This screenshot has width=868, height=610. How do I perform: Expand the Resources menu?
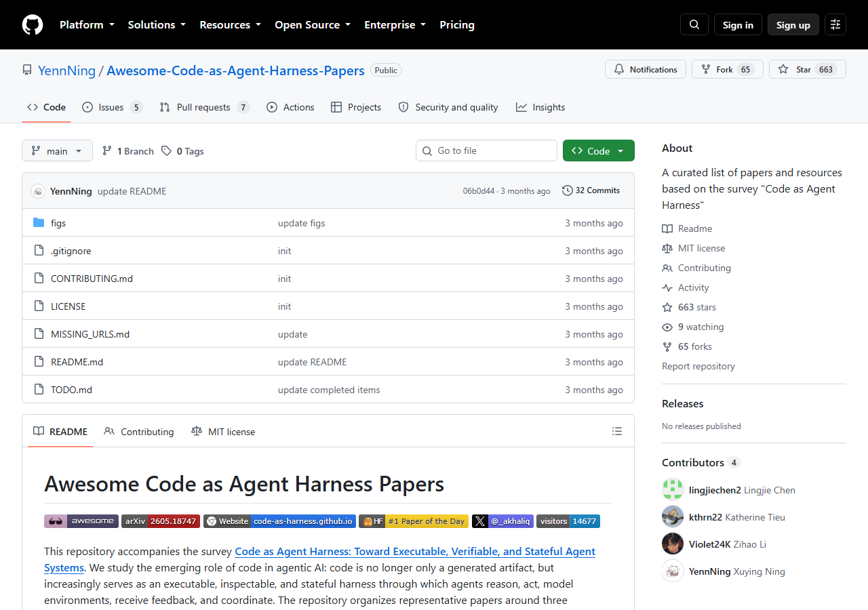click(x=230, y=24)
